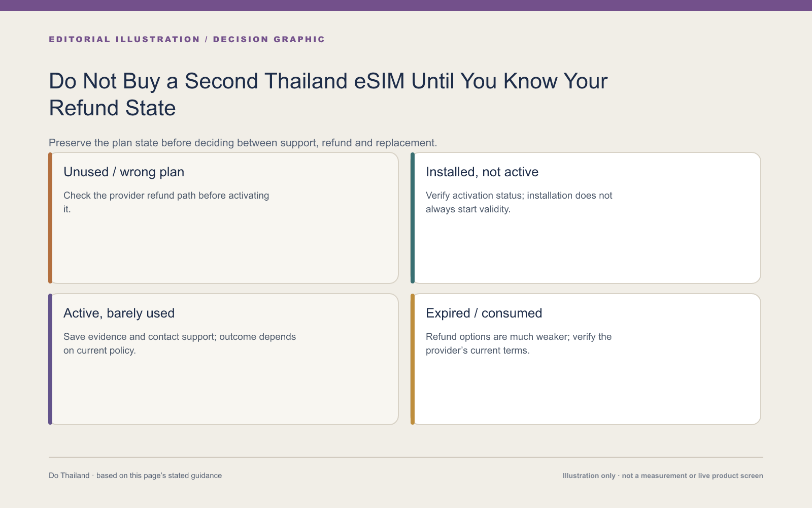Click the footer 'Do Thailand · based on this page's stated guidance'

pos(136,475)
